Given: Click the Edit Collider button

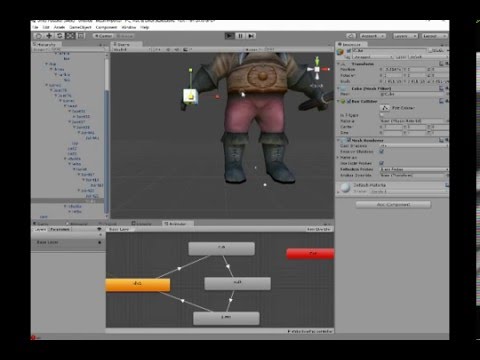Looking at the screenshot, I should 385,108.
